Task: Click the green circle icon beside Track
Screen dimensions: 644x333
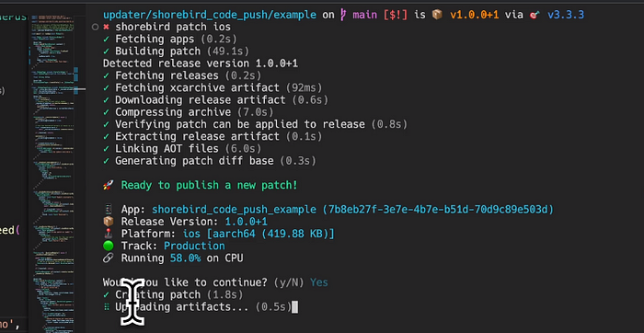Action: [108, 246]
